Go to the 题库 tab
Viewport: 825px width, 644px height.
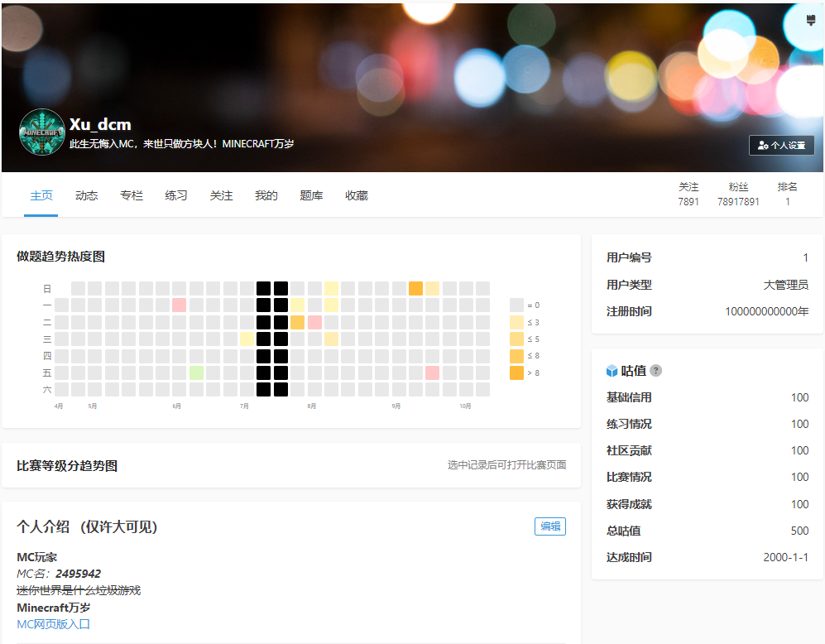(x=311, y=196)
